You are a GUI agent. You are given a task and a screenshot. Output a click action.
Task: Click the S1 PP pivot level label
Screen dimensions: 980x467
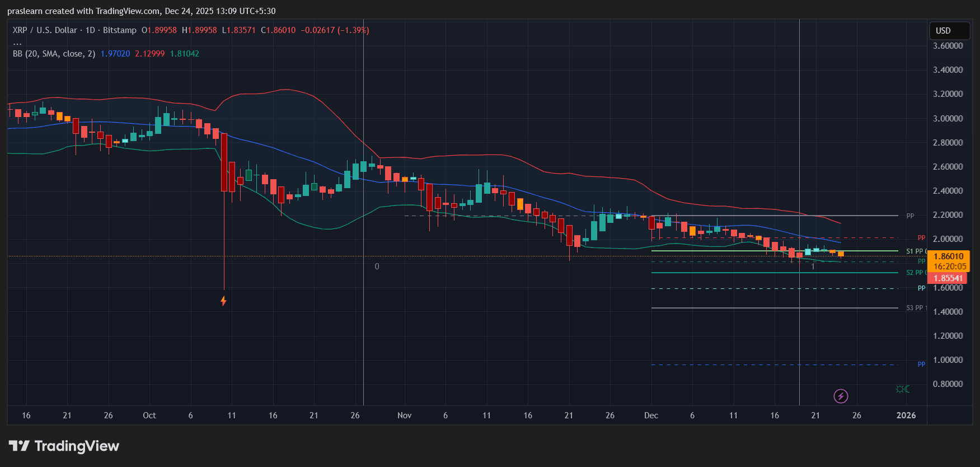click(x=915, y=251)
